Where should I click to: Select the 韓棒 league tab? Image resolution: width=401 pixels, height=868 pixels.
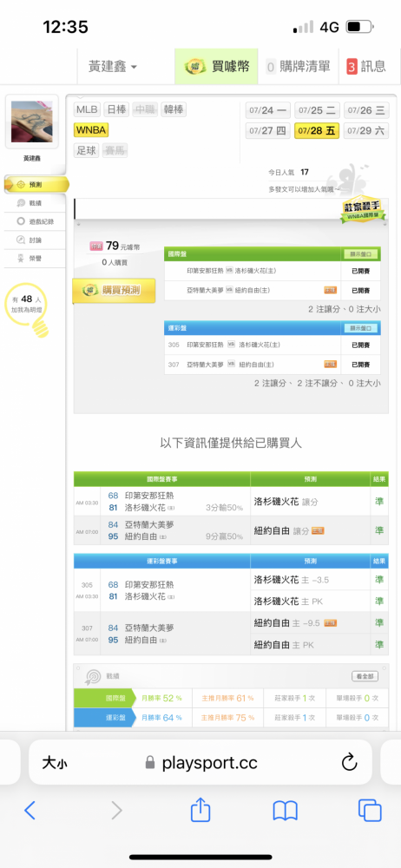click(x=174, y=109)
